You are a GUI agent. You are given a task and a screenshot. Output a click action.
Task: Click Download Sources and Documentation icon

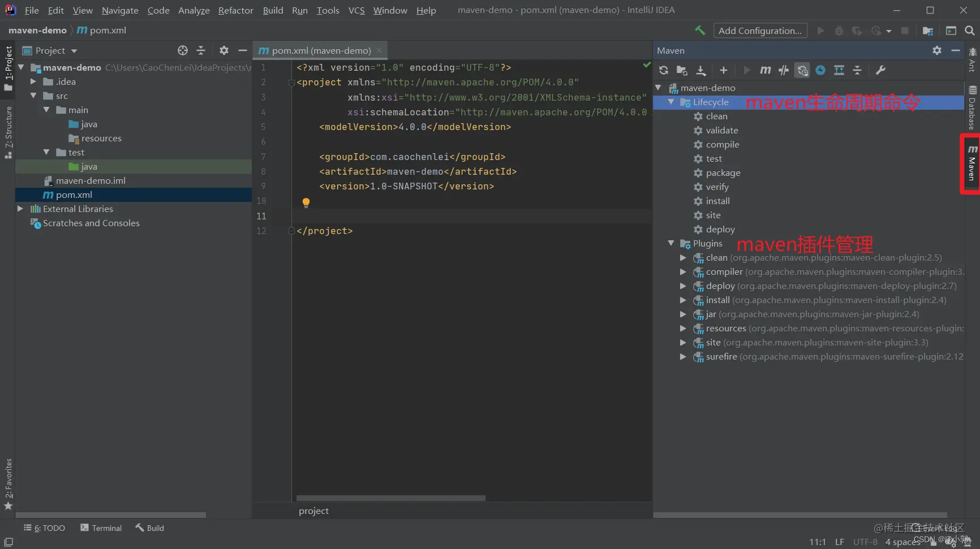click(x=701, y=70)
